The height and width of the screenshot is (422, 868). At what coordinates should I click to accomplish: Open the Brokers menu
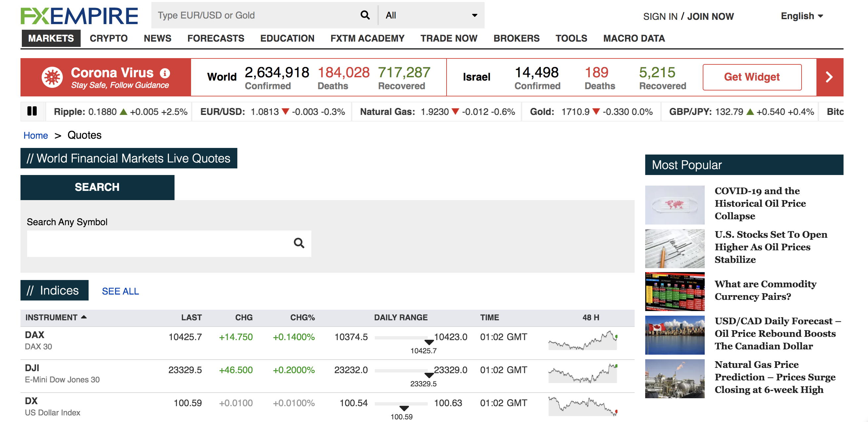[x=517, y=38]
